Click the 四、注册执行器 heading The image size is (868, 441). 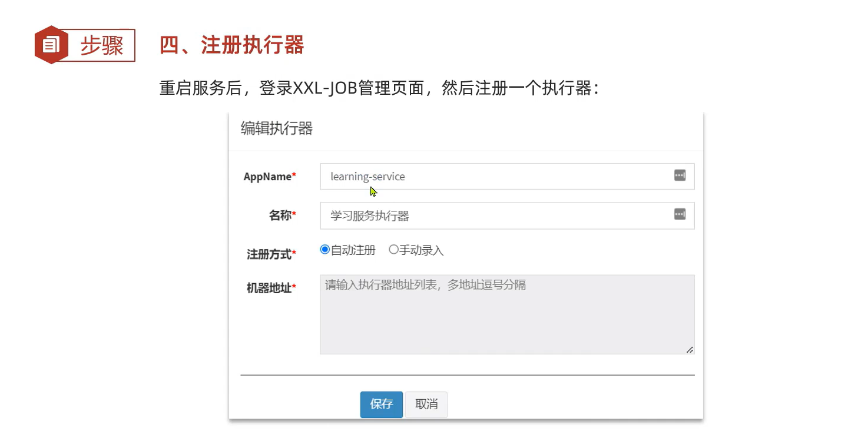pyautogui.click(x=231, y=45)
